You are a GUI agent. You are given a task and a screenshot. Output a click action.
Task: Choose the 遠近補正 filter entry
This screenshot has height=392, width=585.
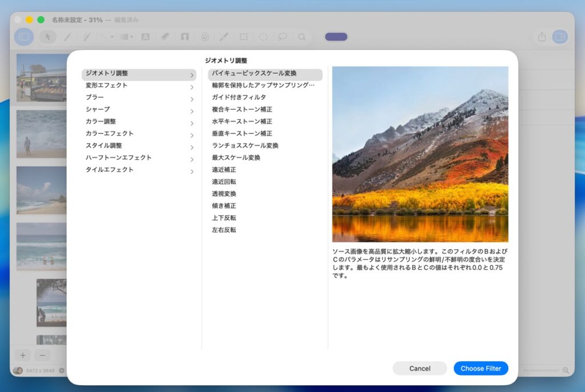point(224,169)
